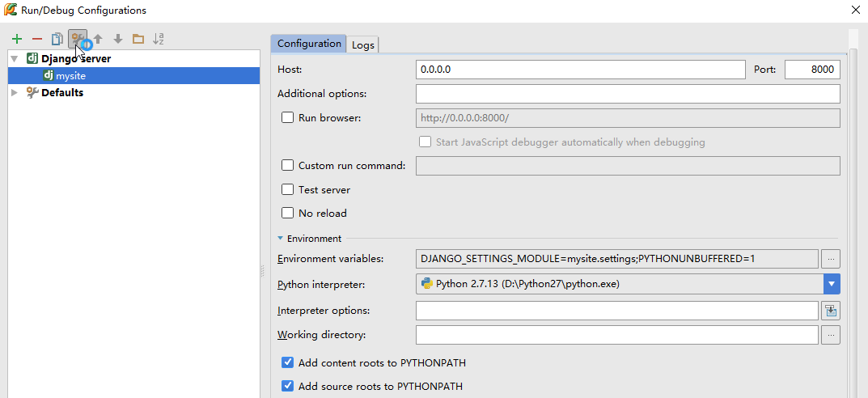This screenshot has width=868, height=398.
Task: Uncheck Add source roots to PYTHONPATH
Action: (287, 386)
